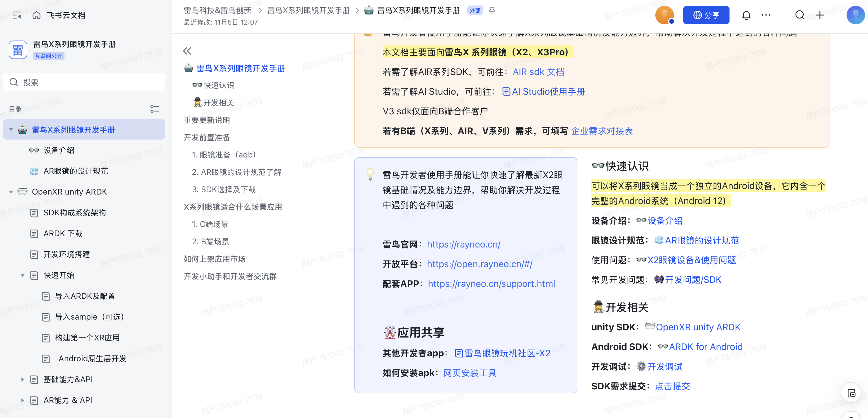Click the user avatar in the top right
The width and height of the screenshot is (868, 418).
[856, 15]
